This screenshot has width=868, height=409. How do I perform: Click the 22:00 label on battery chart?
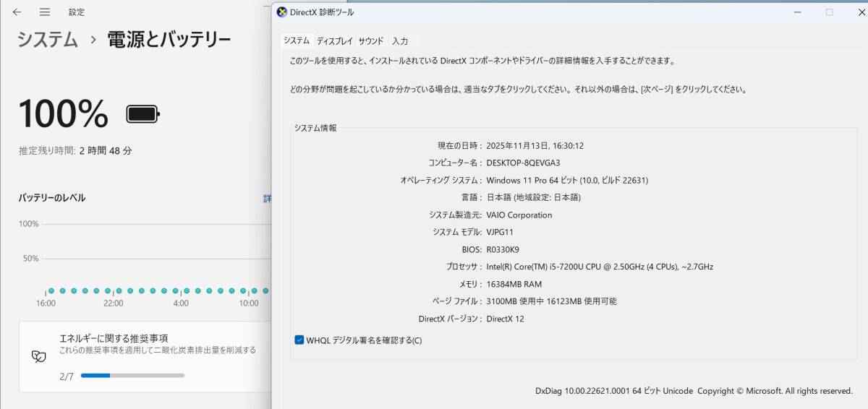click(114, 303)
